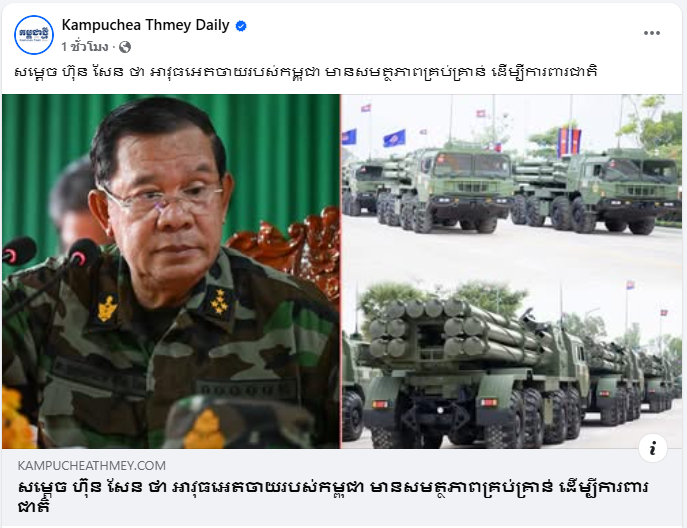This screenshot has height=528, width=687.
Task: Open the bold Khmer article headline
Action: (x=333, y=496)
